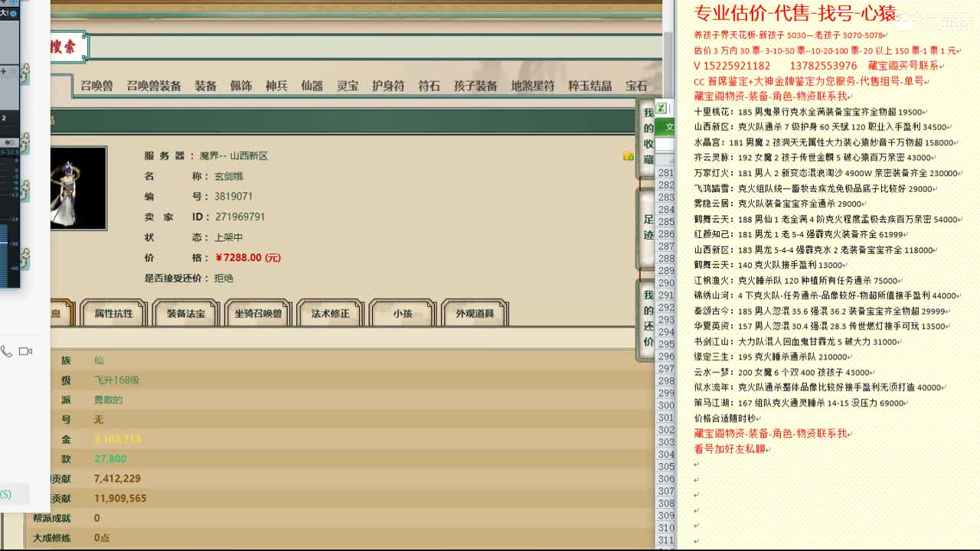Click the 十里桃花 listing line
The width and height of the screenshot is (980, 551).
811,112
